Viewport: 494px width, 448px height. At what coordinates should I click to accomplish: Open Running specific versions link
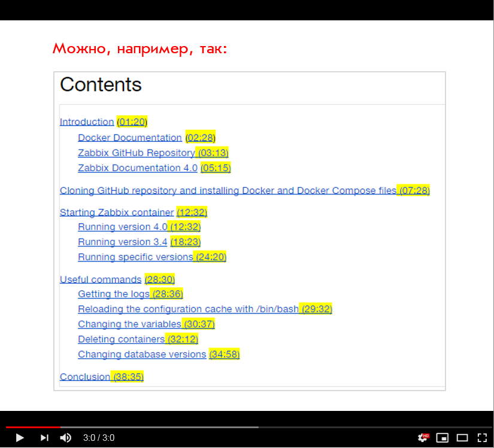click(135, 257)
